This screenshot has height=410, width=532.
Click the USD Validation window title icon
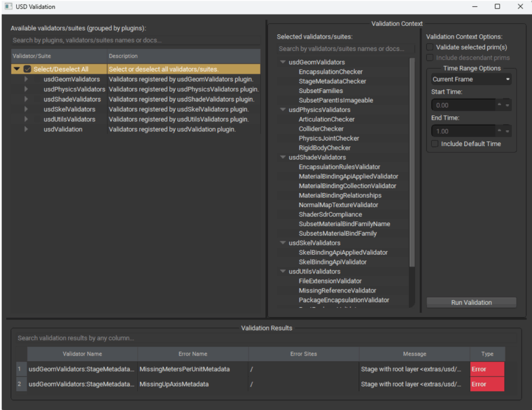pos(8,7)
